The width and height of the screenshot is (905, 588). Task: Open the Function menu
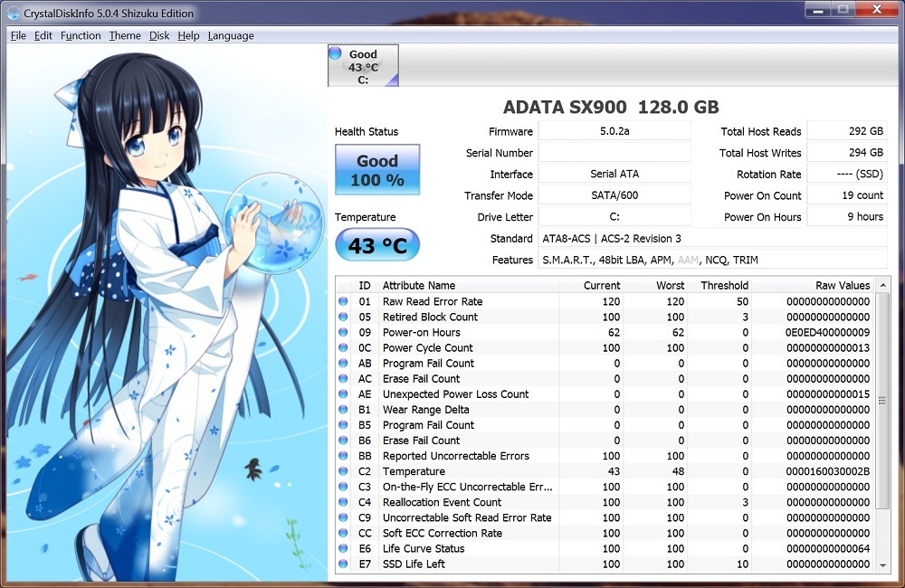[x=81, y=36]
